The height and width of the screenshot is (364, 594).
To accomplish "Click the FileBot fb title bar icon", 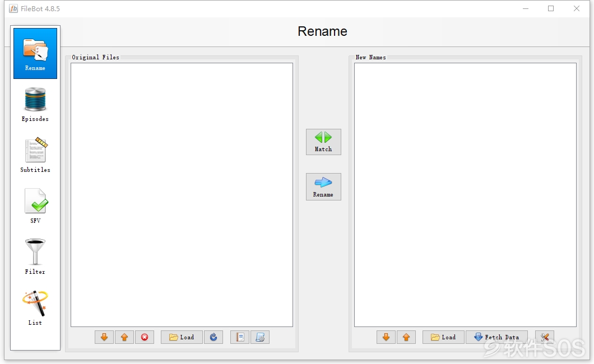I will pos(13,8).
